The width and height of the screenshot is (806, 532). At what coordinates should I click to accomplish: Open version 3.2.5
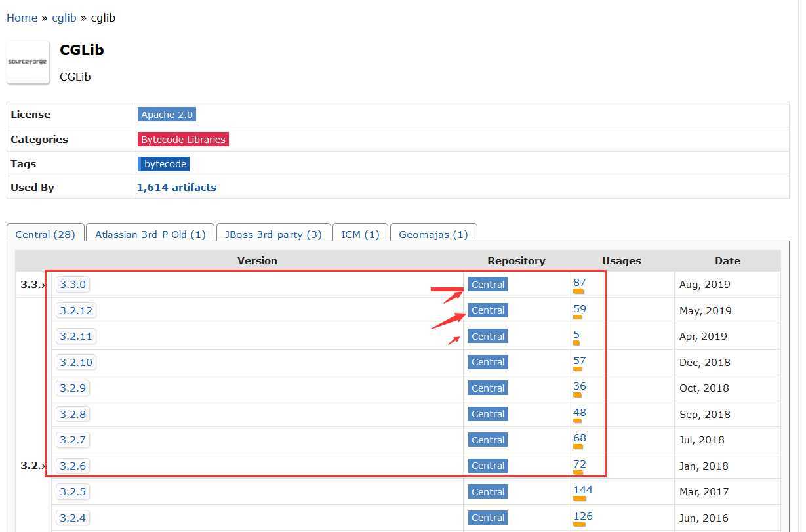(x=72, y=491)
